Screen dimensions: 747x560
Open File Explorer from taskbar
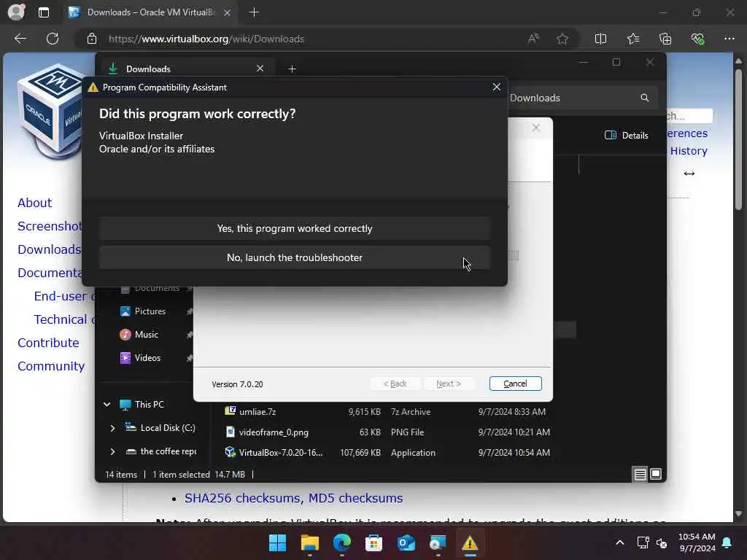pyautogui.click(x=309, y=542)
